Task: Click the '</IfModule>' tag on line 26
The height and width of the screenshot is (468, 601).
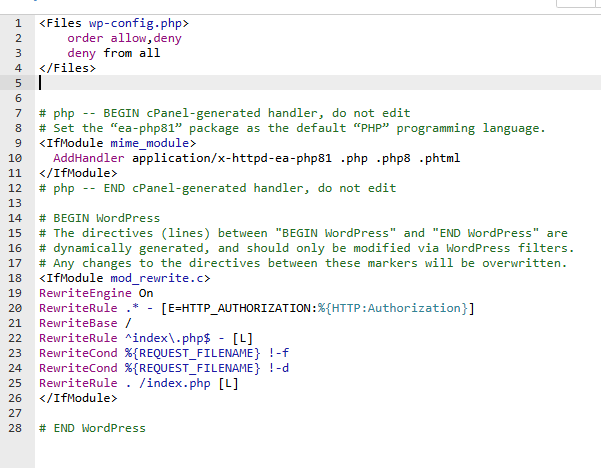Action: point(78,398)
